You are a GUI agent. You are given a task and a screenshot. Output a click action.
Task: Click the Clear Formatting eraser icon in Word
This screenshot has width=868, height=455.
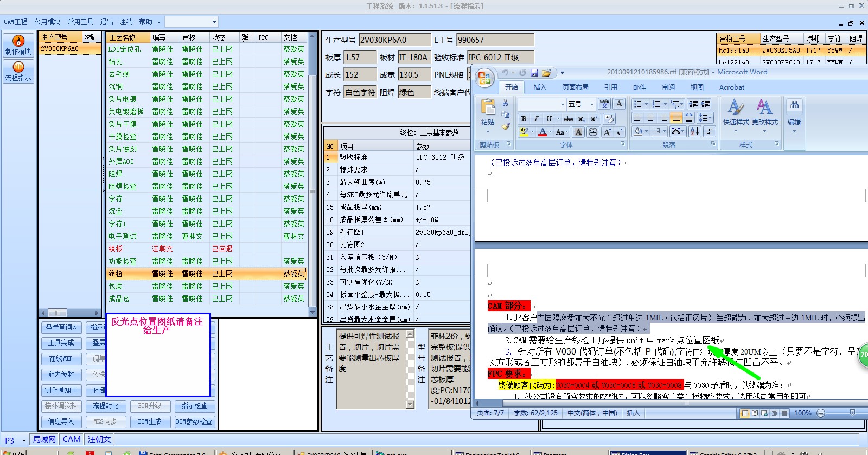609,118
